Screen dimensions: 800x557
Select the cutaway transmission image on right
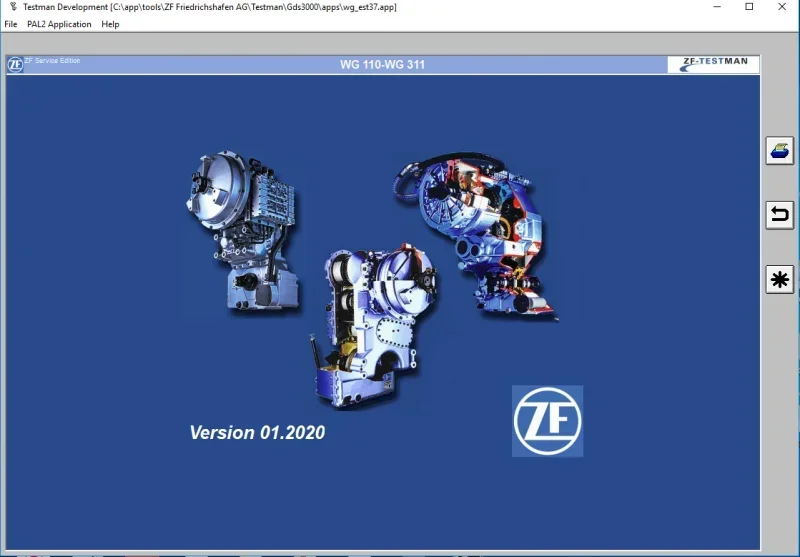(476, 238)
